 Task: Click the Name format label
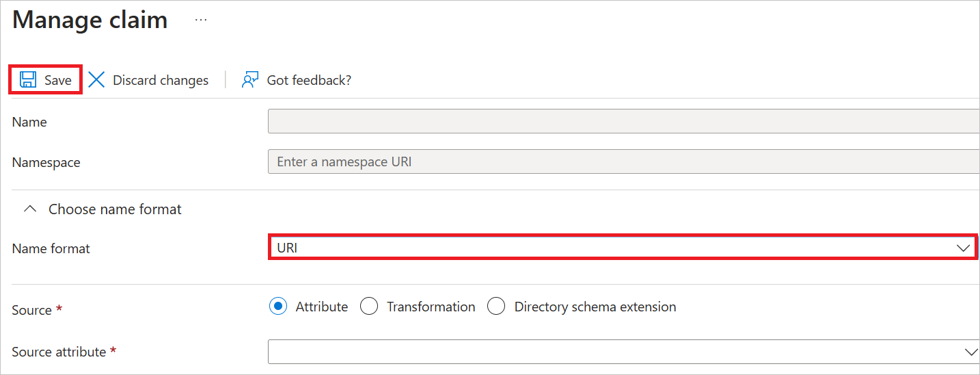coord(51,248)
